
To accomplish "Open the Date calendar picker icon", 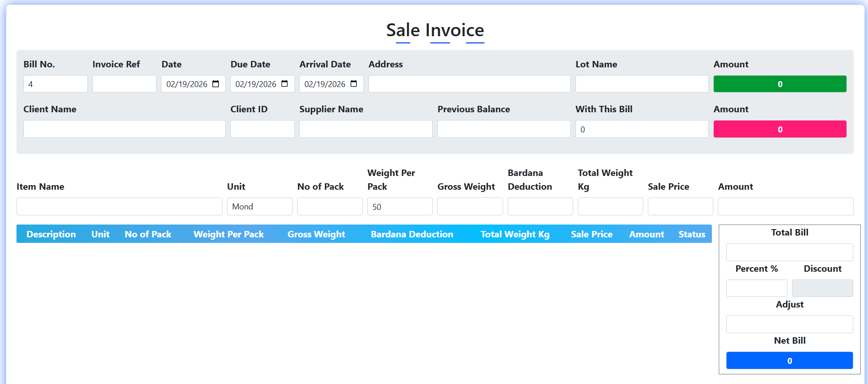I will 216,84.
